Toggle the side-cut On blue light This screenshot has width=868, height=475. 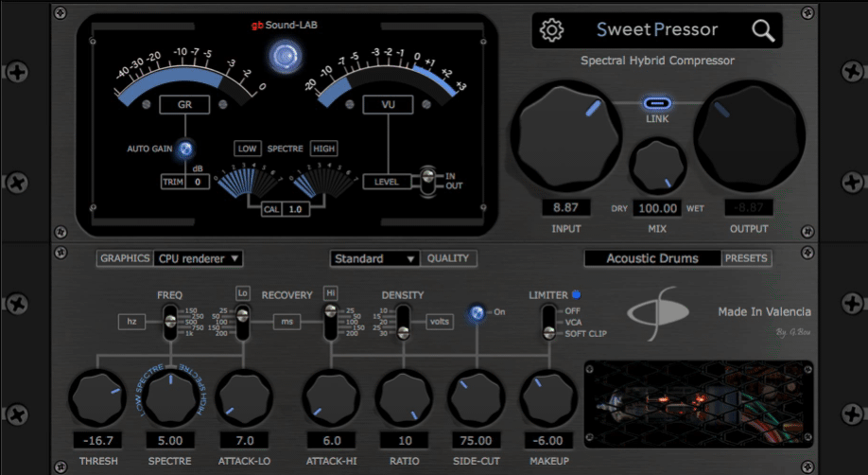pyautogui.click(x=476, y=313)
